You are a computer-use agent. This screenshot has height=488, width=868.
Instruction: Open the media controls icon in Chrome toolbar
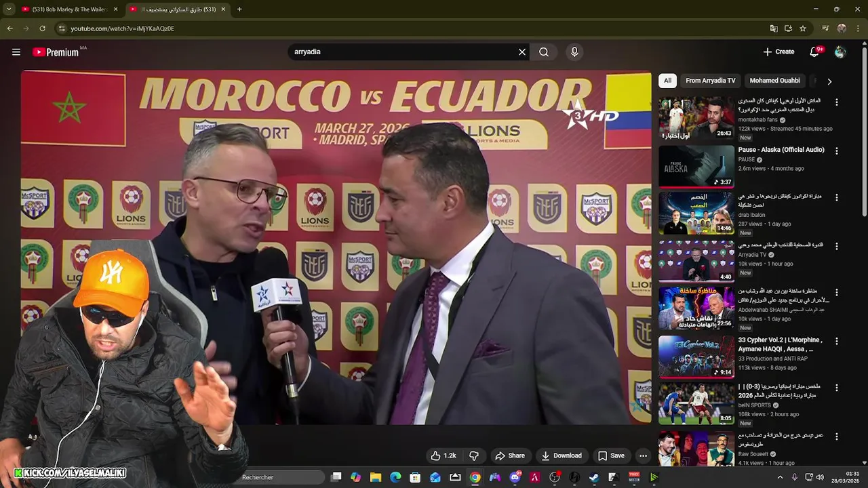click(x=825, y=28)
